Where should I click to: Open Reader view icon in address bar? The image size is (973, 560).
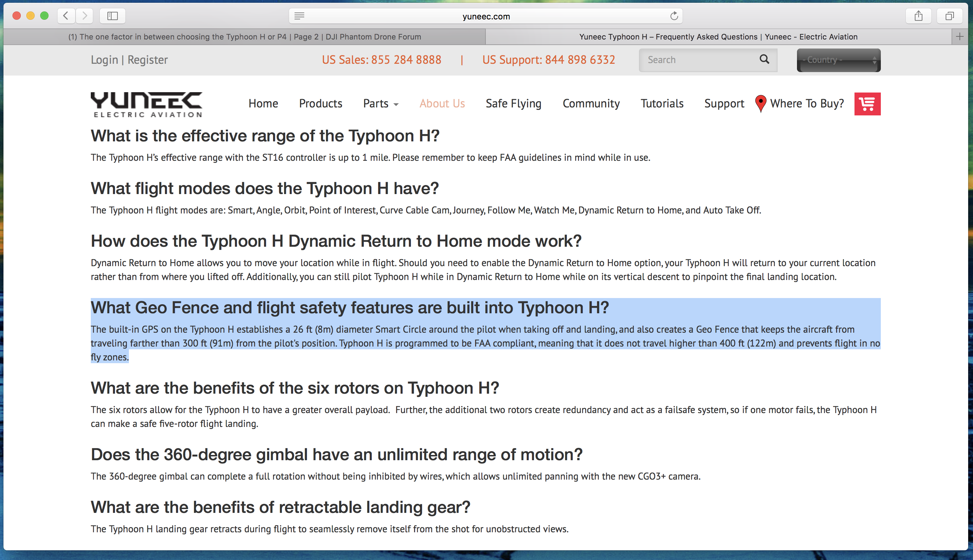point(299,16)
